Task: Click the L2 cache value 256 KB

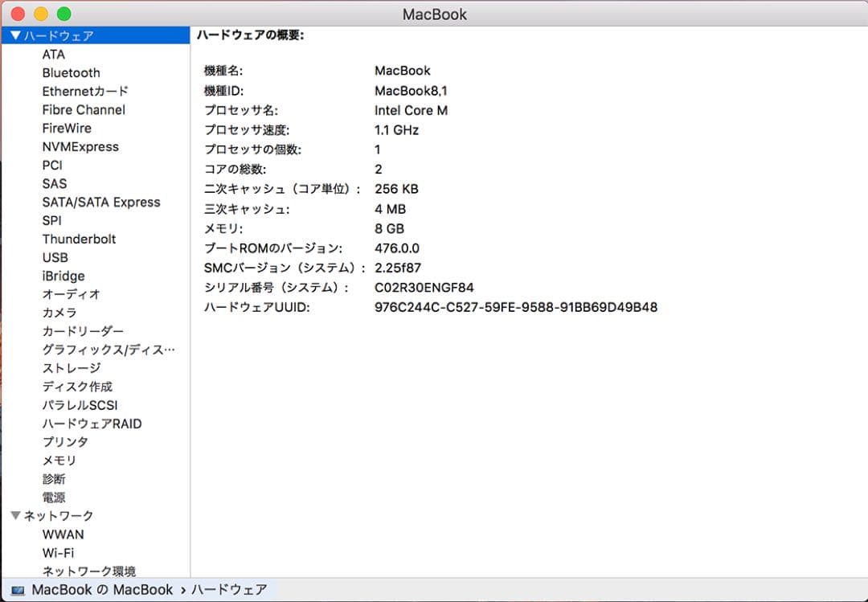Action: point(396,189)
